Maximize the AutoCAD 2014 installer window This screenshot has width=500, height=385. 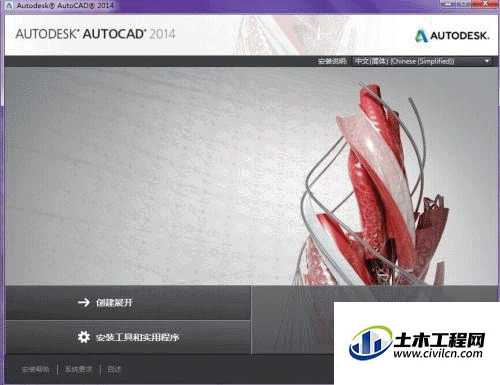464,4
